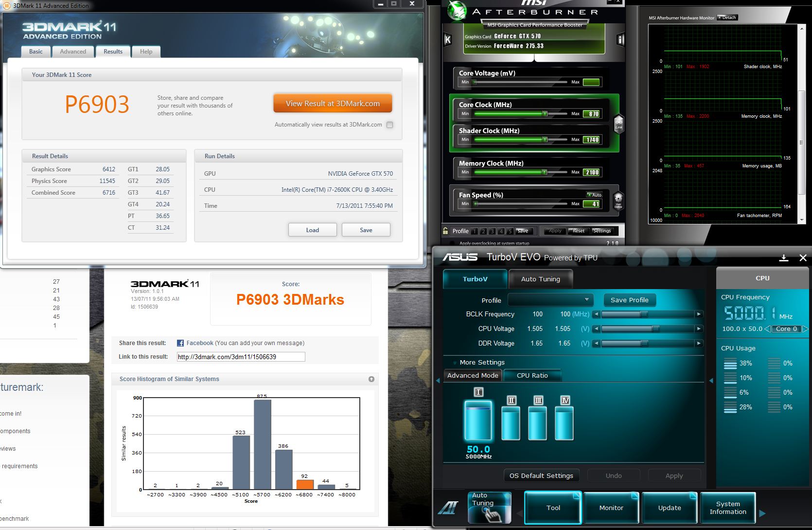Click the Facebook share link
Viewport: 812px width, 530px height.
[200, 343]
